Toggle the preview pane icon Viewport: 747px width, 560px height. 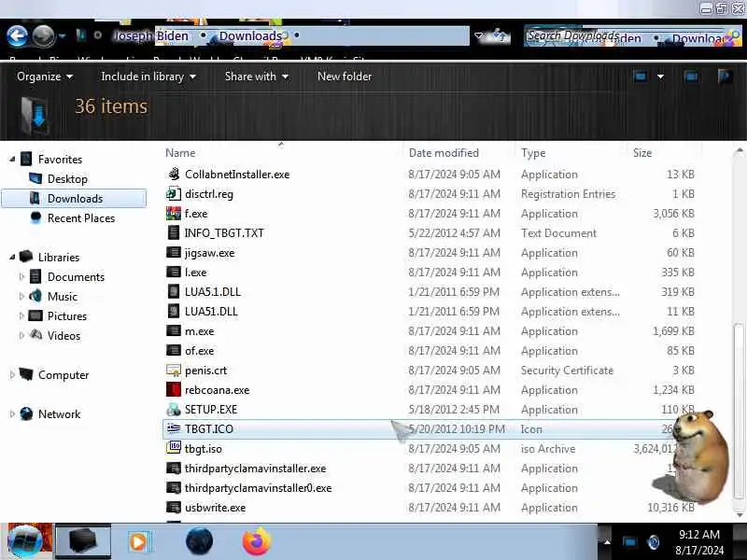tap(691, 77)
